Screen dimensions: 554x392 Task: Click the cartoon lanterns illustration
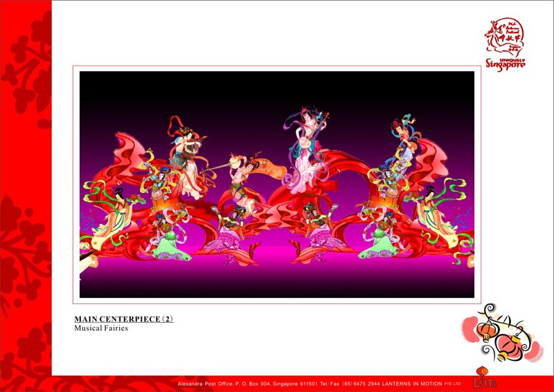coord(502,332)
